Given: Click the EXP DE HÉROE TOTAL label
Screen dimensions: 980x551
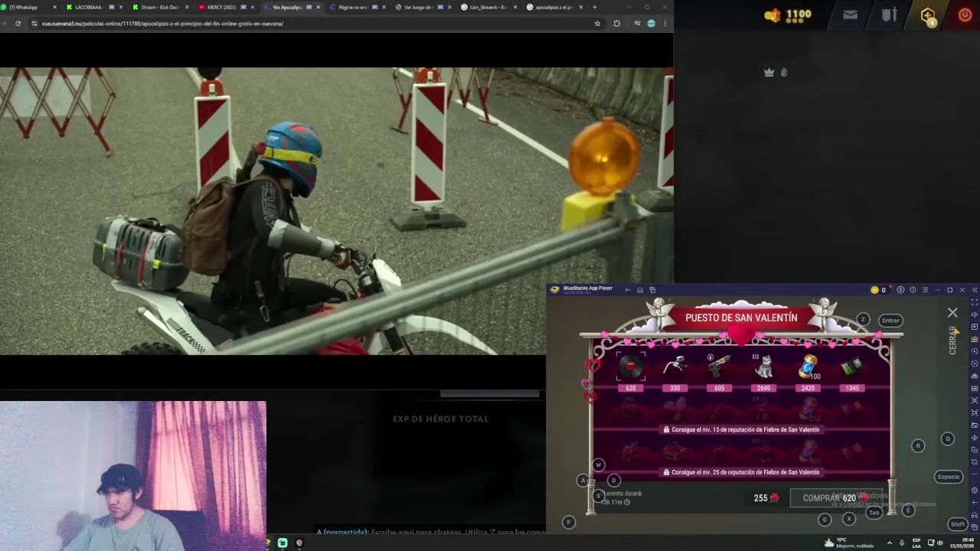Looking at the screenshot, I should (x=440, y=419).
